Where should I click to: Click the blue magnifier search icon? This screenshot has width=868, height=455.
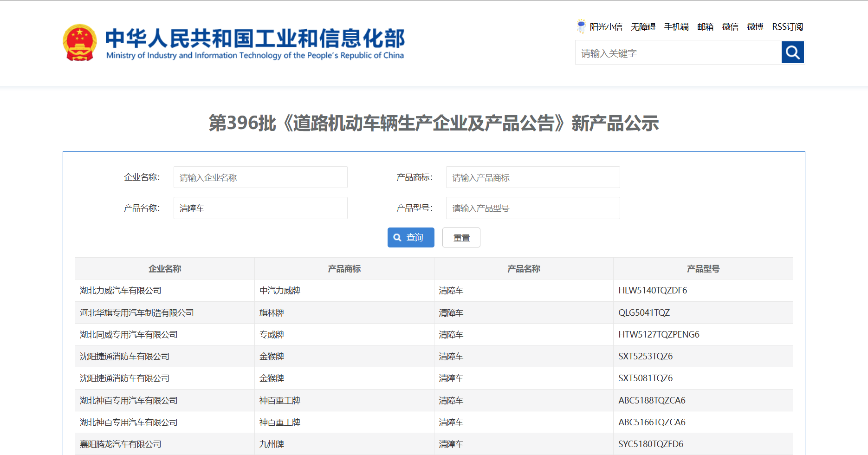tap(792, 52)
